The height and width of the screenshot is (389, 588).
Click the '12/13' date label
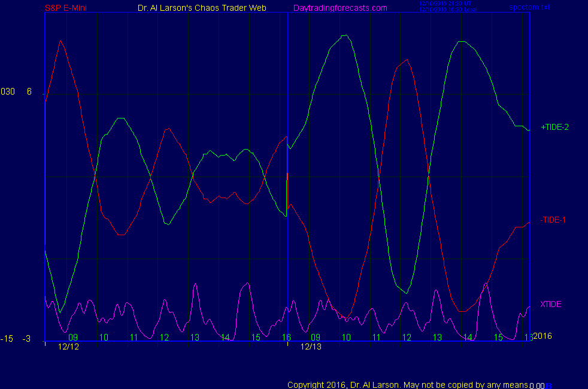(311, 347)
